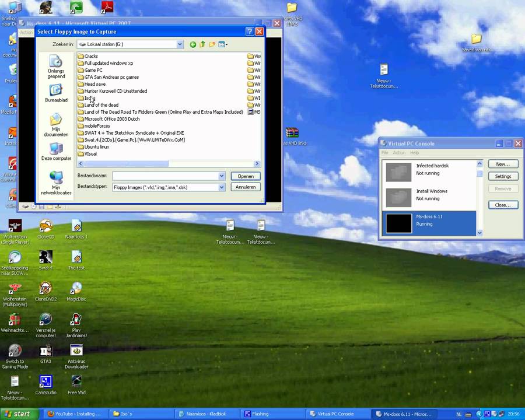This screenshot has width=525, height=420.
Task: Open the CamStudio desktop icon
Action: pyautogui.click(x=45, y=385)
